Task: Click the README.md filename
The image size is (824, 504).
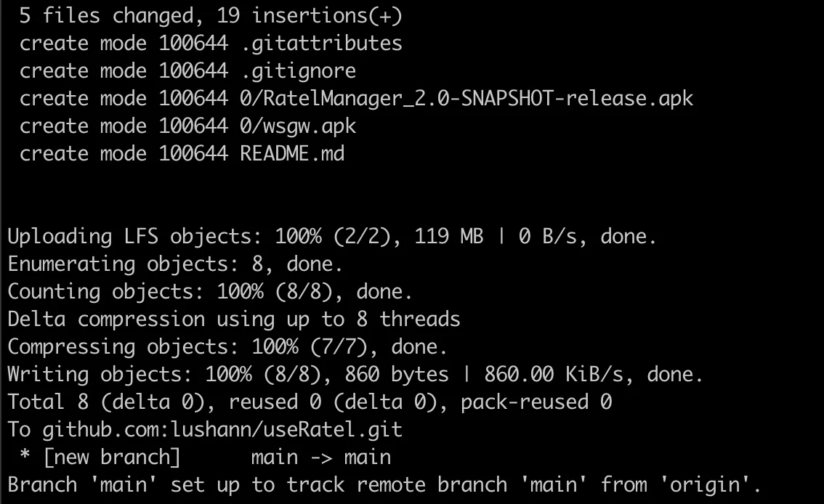Action: coord(292,153)
